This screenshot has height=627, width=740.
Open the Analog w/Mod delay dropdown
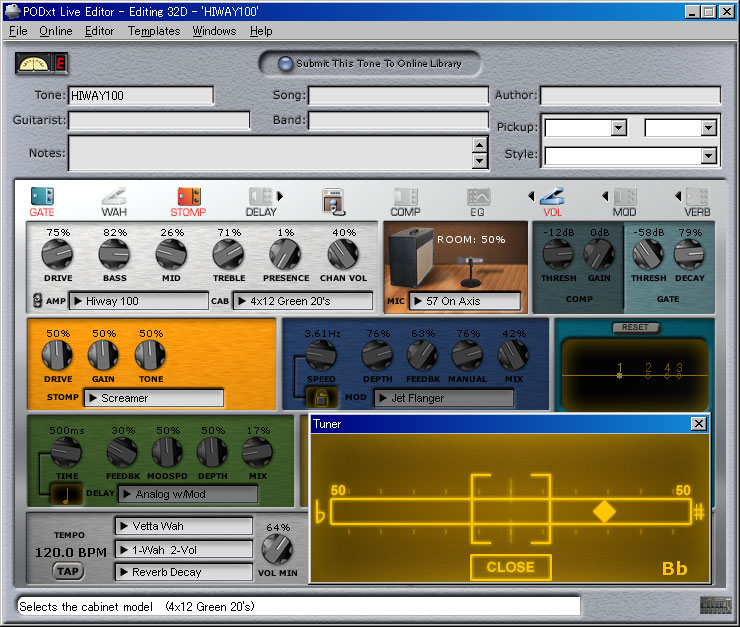188,494
